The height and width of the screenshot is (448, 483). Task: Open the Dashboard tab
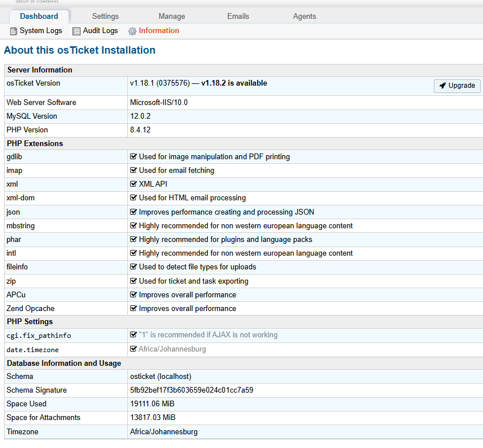click(39, 17)
